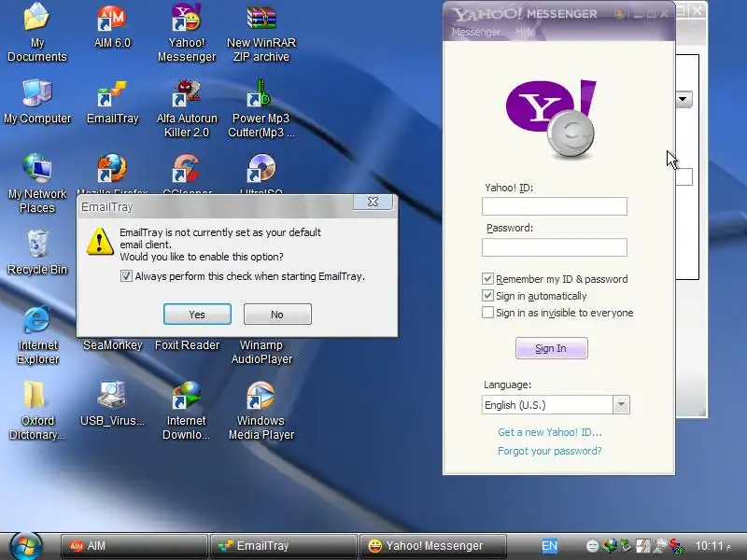
Task: Open the Messenger menu
Action: pos(475,32)
